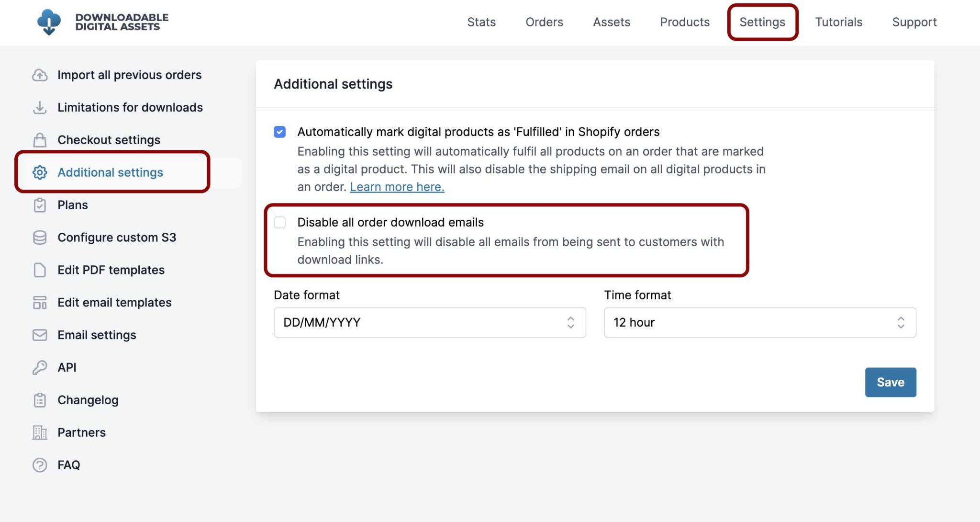Click the gear icon for Additional settings
Viewport: 980px width, 522px height.
[40, 172]
